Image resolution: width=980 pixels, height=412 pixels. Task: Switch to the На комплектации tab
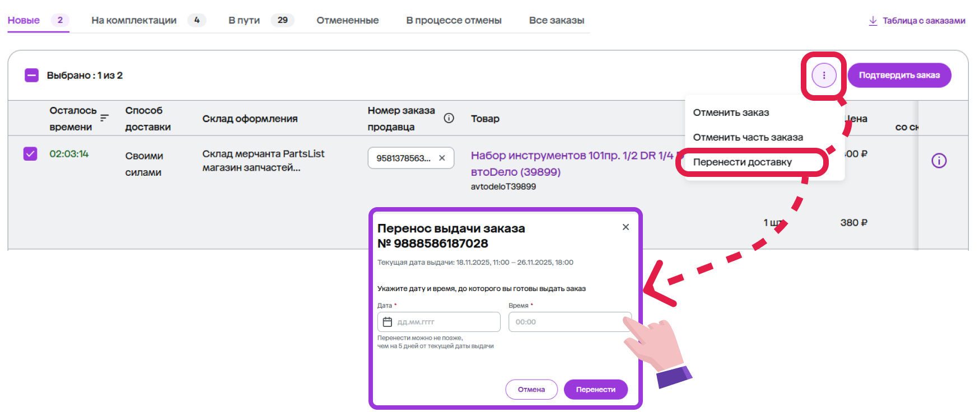click(x=134, y=20)
